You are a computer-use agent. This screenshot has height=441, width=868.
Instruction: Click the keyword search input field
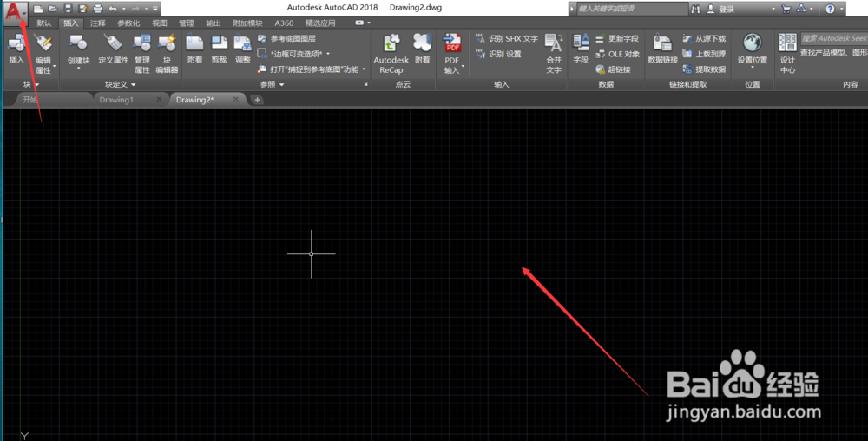pos(631,9)
